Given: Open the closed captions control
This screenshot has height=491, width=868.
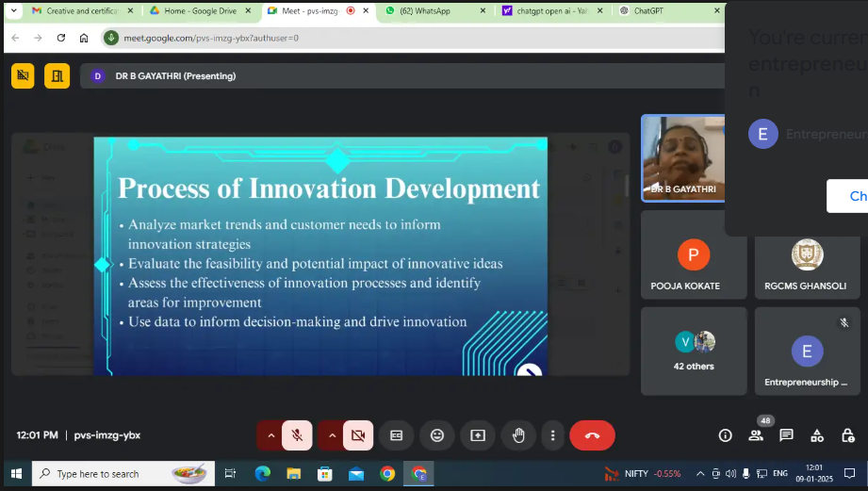Looking at the screenshot, I should [397, 435].
